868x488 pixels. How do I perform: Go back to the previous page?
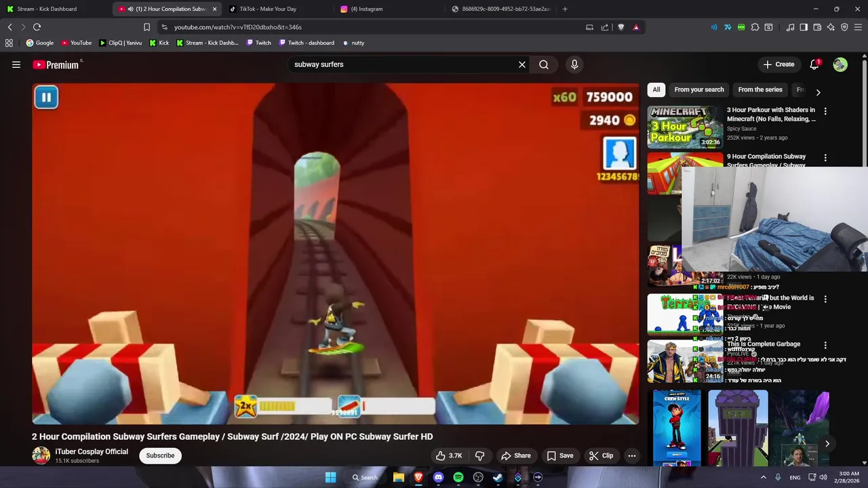tap(10, 27)
